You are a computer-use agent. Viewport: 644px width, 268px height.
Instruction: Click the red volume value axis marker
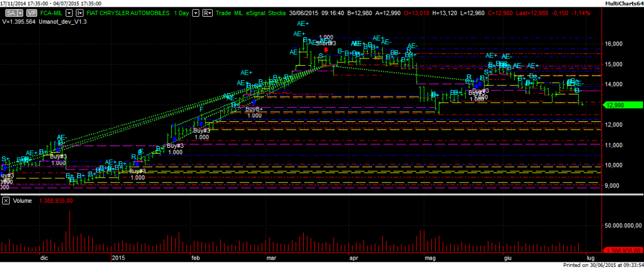[621, 251]
